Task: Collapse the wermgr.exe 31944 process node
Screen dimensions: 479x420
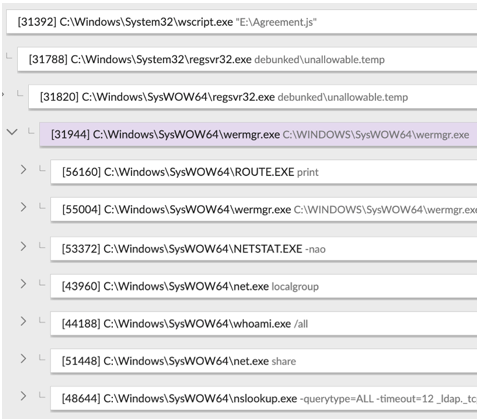Action: [x=12, y=132]
